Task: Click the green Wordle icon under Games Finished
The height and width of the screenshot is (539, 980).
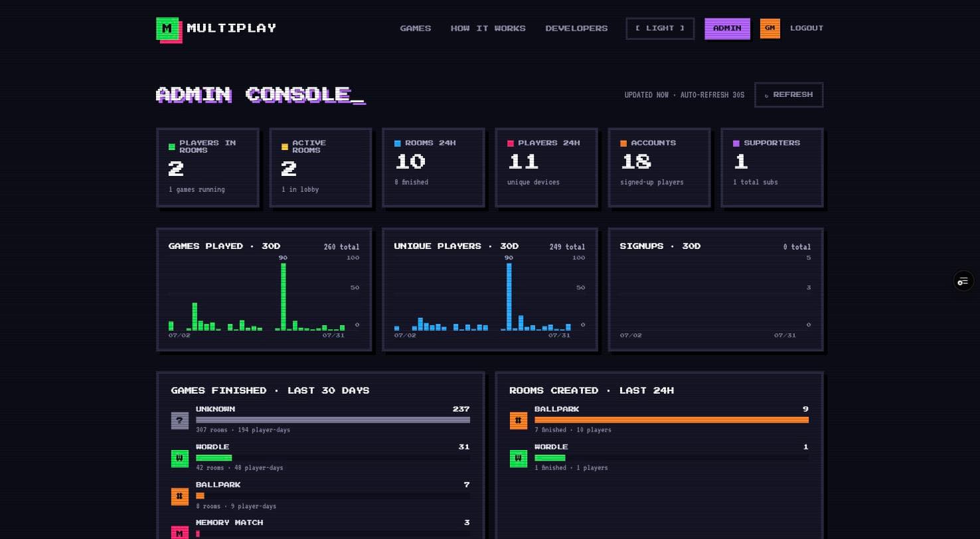Action: (180, 459)
